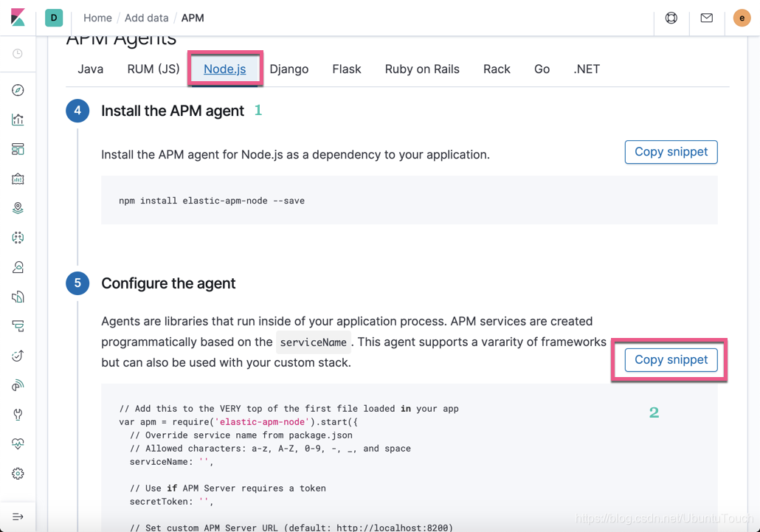This screenshot has height=532, width=760.
Task: Copy snippet for configuring the agent
Action: click(x=670, y=360)
